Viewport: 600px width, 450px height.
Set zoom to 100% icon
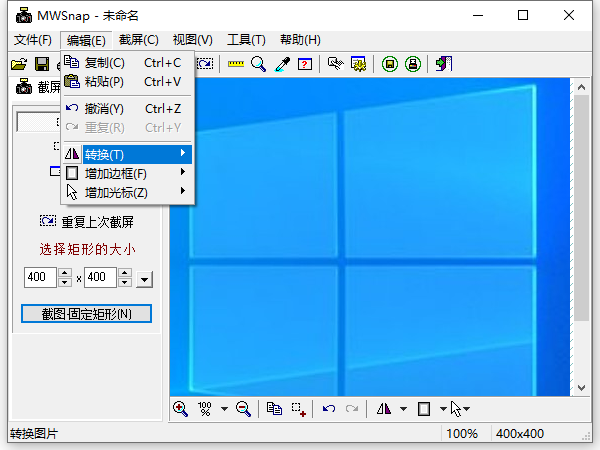click(205, 409)
